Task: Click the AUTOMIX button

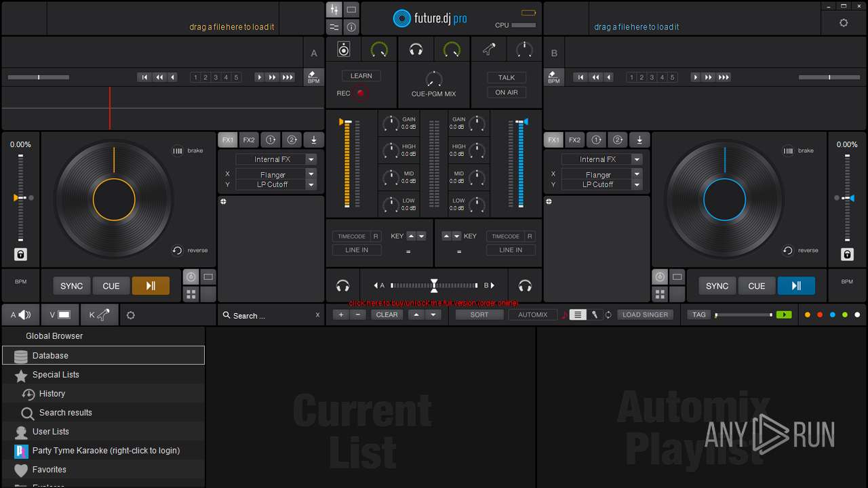Action: [533, 314]
